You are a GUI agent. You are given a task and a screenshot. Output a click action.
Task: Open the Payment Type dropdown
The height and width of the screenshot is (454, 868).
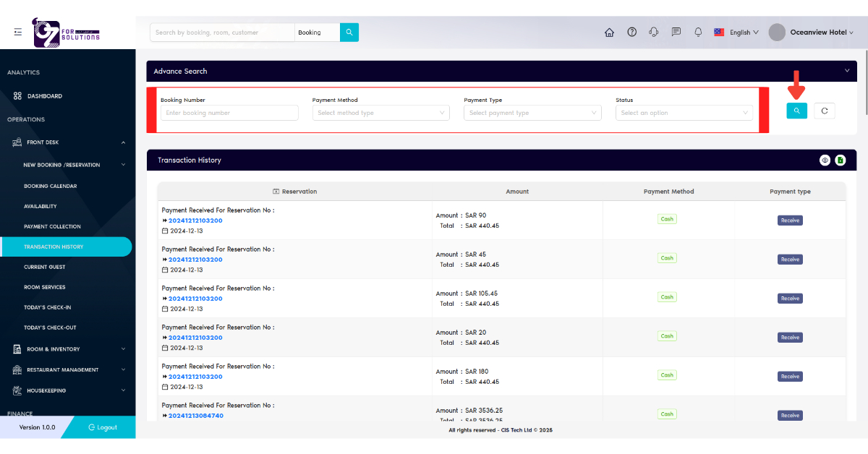point(532,113)
